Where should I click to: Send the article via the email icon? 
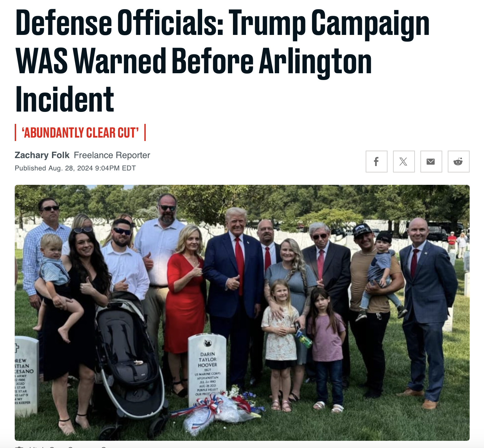point(431,162)
